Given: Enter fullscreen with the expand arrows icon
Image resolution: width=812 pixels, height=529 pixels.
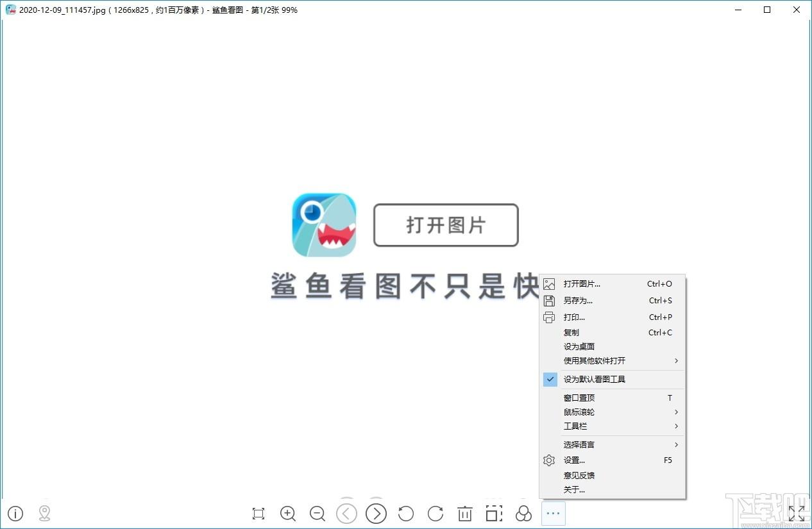Looking at the screenshot, I should [797, 514].
